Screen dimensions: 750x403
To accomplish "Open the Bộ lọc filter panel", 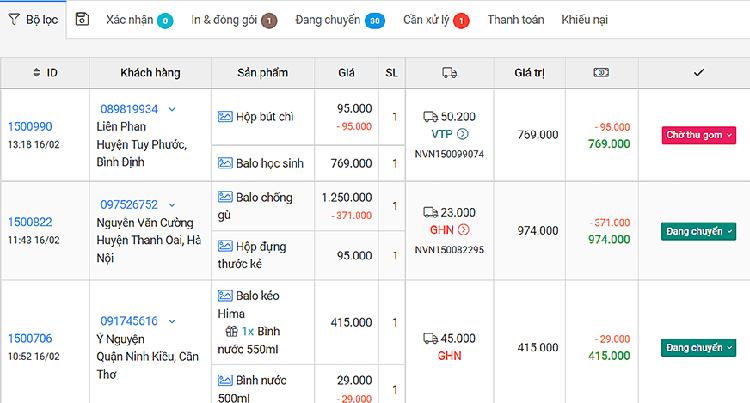I will point(33,20).
